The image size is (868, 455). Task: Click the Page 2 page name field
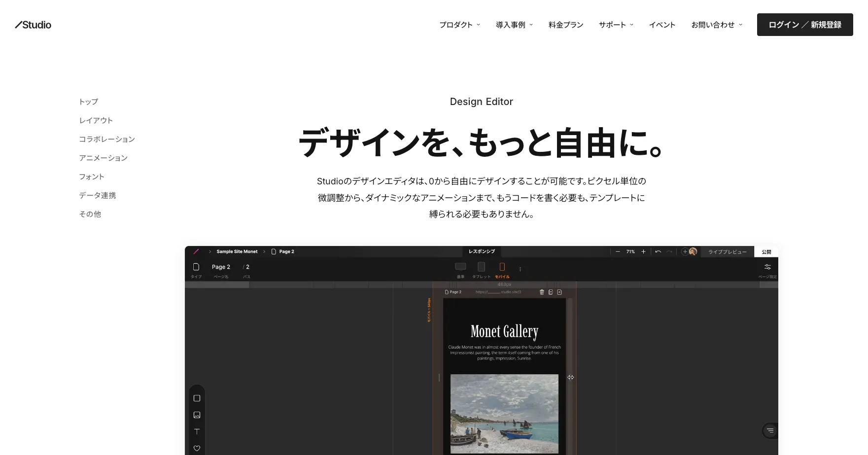221,267
